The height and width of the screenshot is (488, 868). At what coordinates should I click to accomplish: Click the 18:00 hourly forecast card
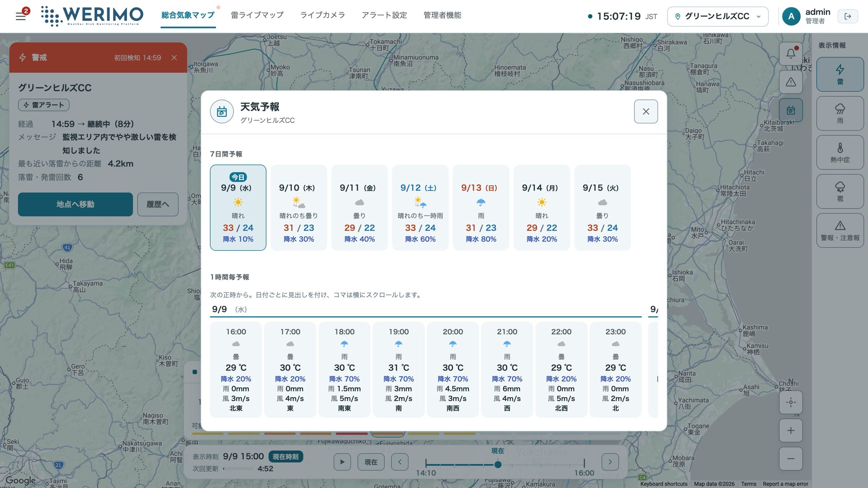(x=344, y=370)
